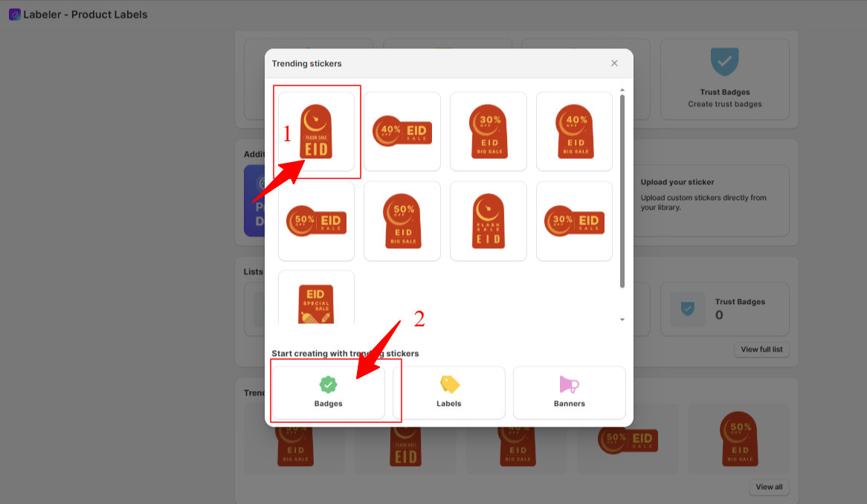Viewport: 867px width, 504px height.
Task: Click the sticker list vertical scrollbar thumb
Action: 622,191
